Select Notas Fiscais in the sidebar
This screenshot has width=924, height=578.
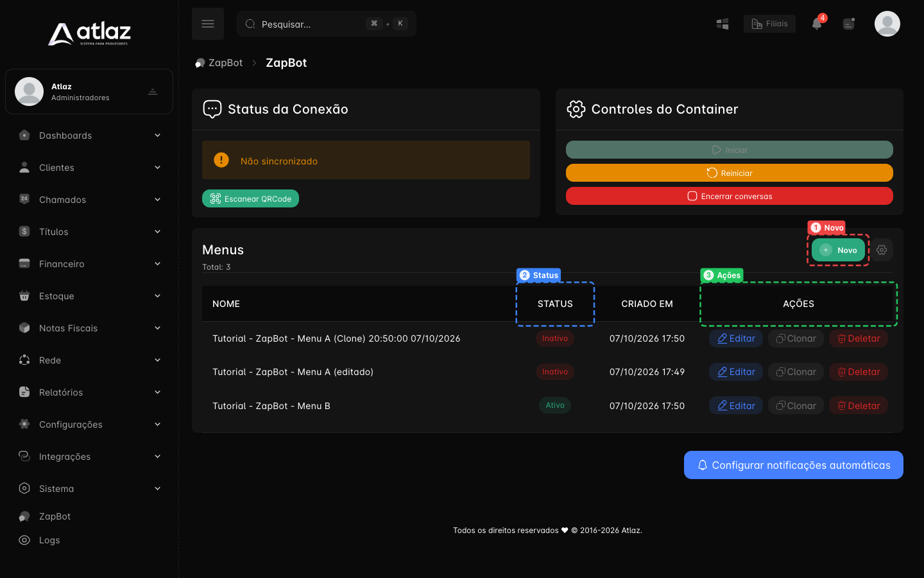[x=89, y=328]
